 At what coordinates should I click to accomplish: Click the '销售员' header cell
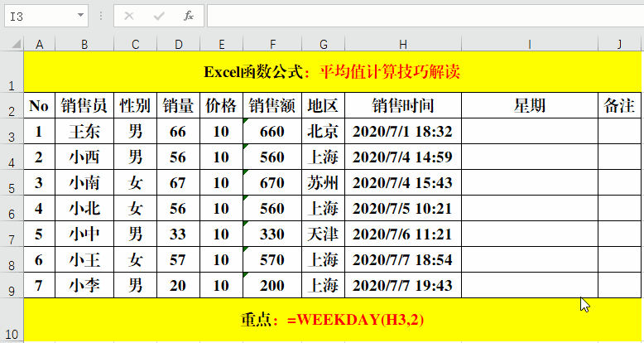point(84,105)
